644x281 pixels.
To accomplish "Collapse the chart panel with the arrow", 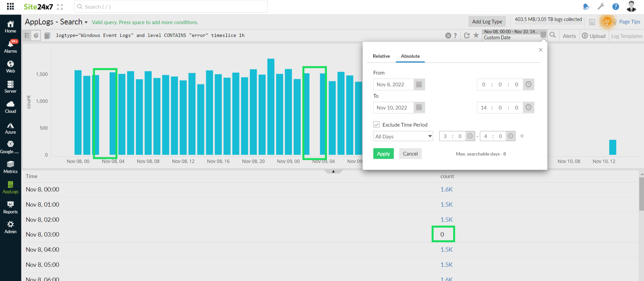I will 333,171.
